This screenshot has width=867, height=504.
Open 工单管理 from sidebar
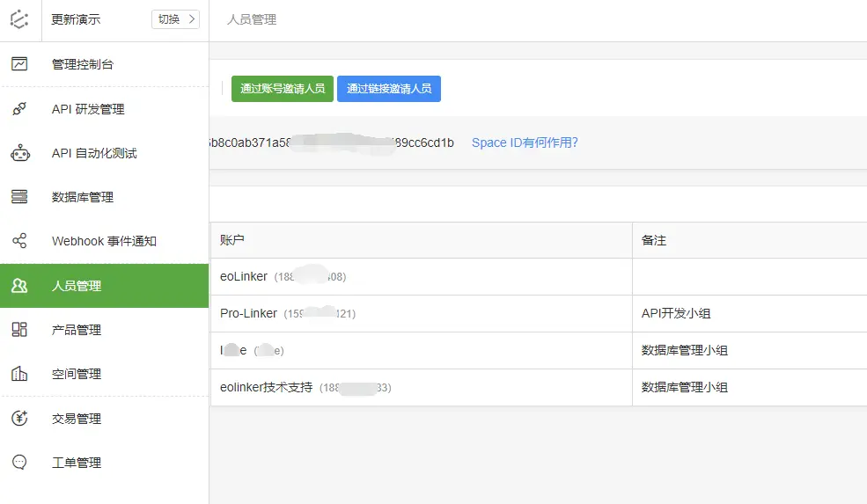pos(105,463)
